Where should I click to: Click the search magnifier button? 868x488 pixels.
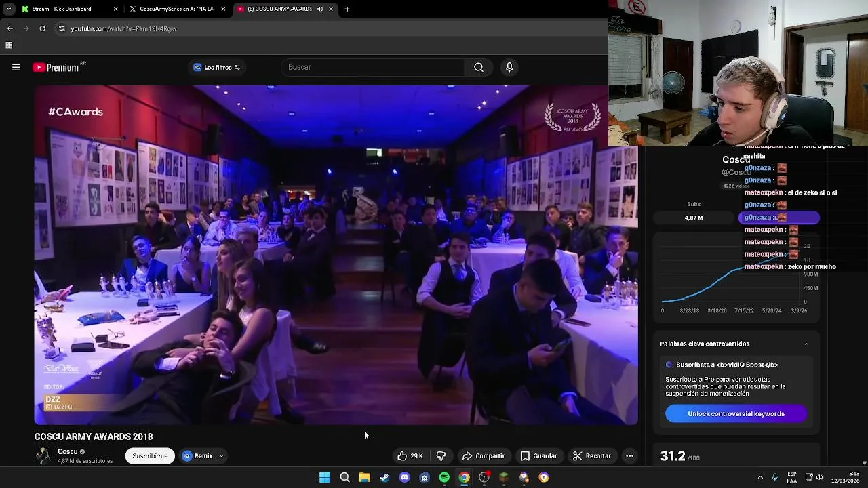(479, 67)
